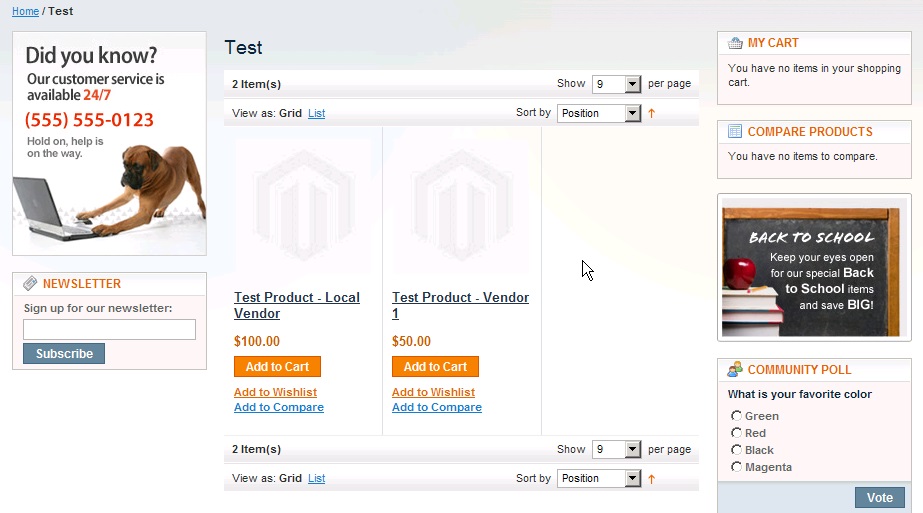This screenshot has height=513, width=923.
Task: Open the top Show per page dropdown
Action: (x=616, y=85)
